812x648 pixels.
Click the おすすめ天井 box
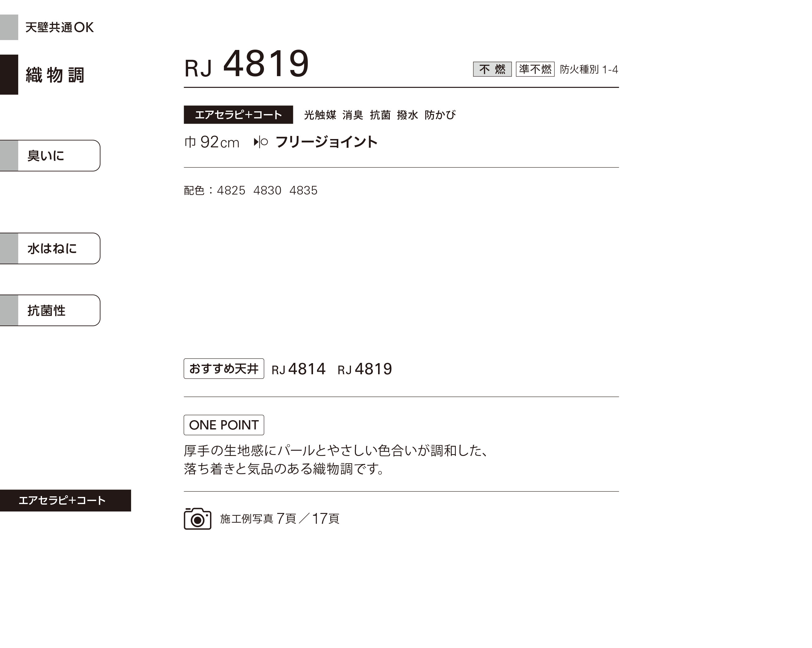click(224, 369)
